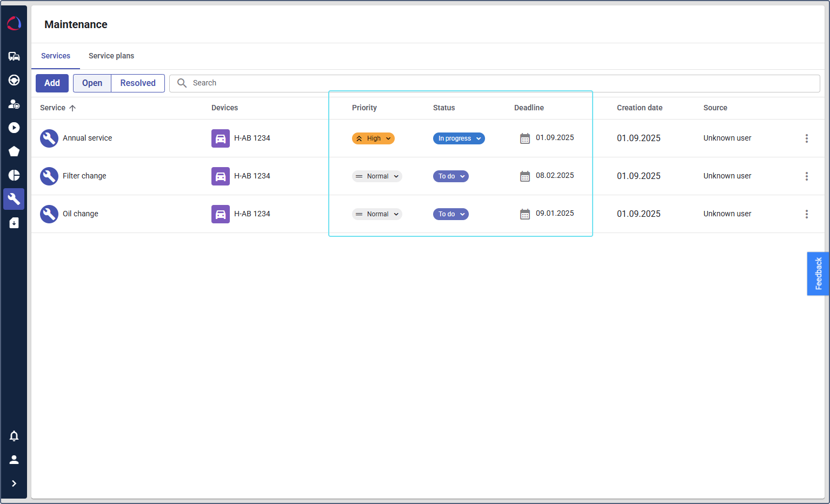Open the more options menu for Oil change
Image resolution: width=830 pixels, height=504 pixels.
click(807, 214)
